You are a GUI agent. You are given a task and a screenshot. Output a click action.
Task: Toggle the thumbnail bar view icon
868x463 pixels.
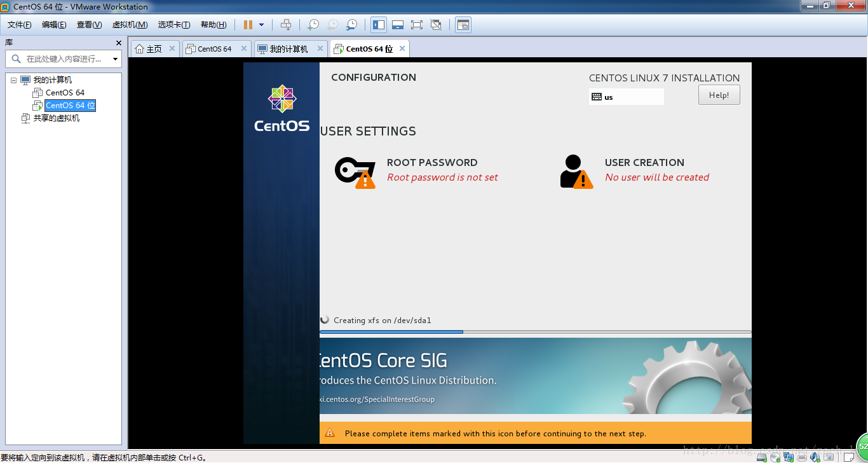click(x=398, y=25)
